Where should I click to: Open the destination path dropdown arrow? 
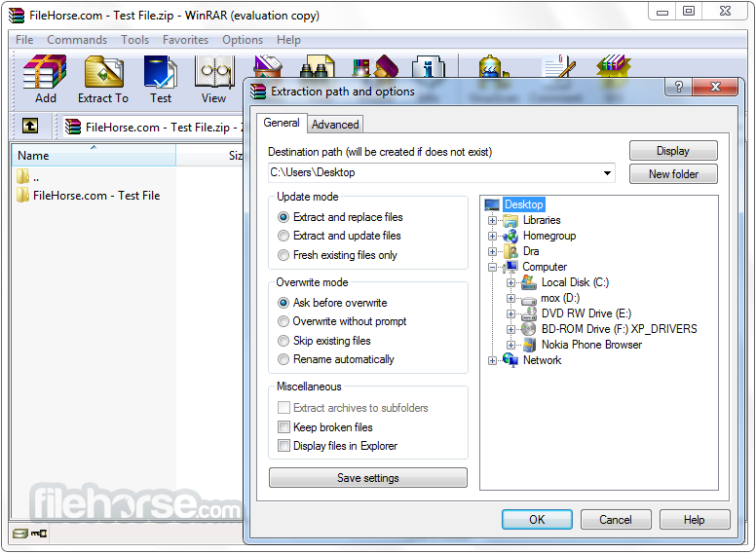tap(607, 173)
